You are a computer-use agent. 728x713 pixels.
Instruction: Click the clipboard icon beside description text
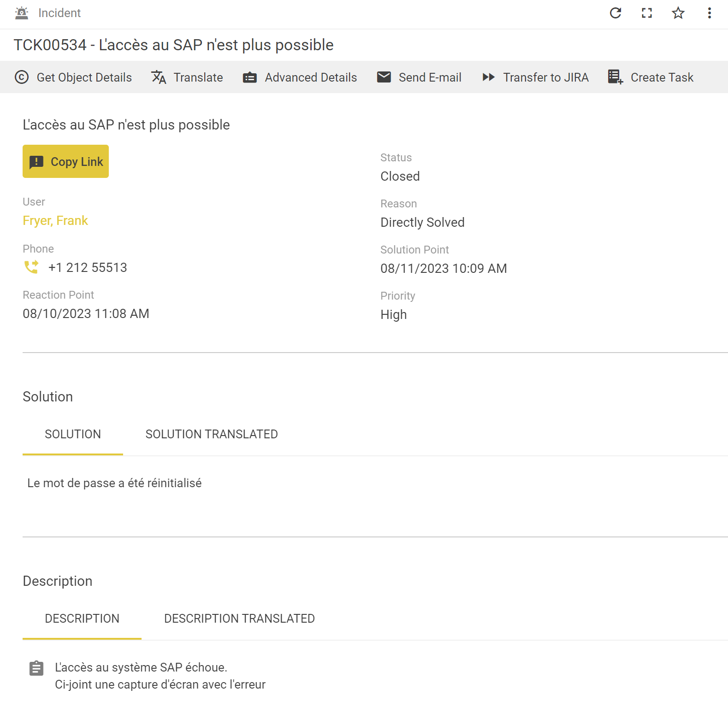[x=36, y=668]
